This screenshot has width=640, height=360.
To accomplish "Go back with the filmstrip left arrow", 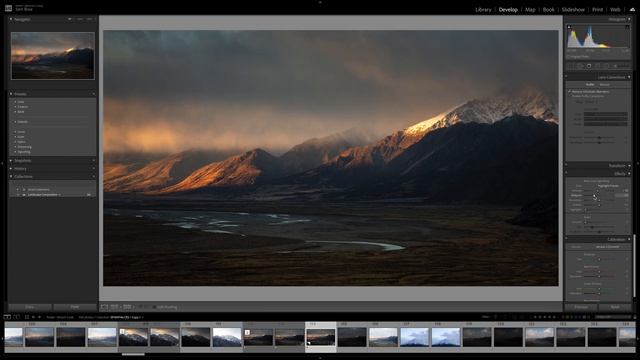I will click(x=33, y=317).
